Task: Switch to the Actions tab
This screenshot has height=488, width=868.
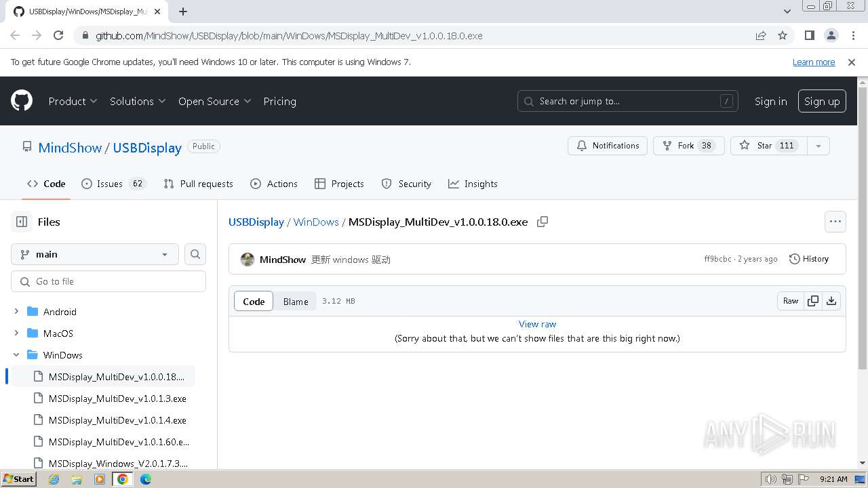Action: pyautogui.click(x=274, y=184)
